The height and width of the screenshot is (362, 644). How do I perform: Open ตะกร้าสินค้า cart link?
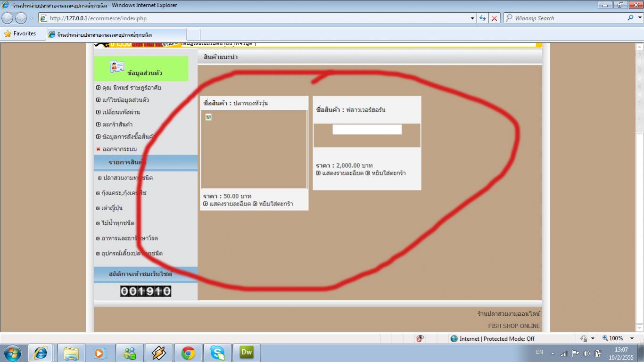pyautogui.click(x=117, y=124)
